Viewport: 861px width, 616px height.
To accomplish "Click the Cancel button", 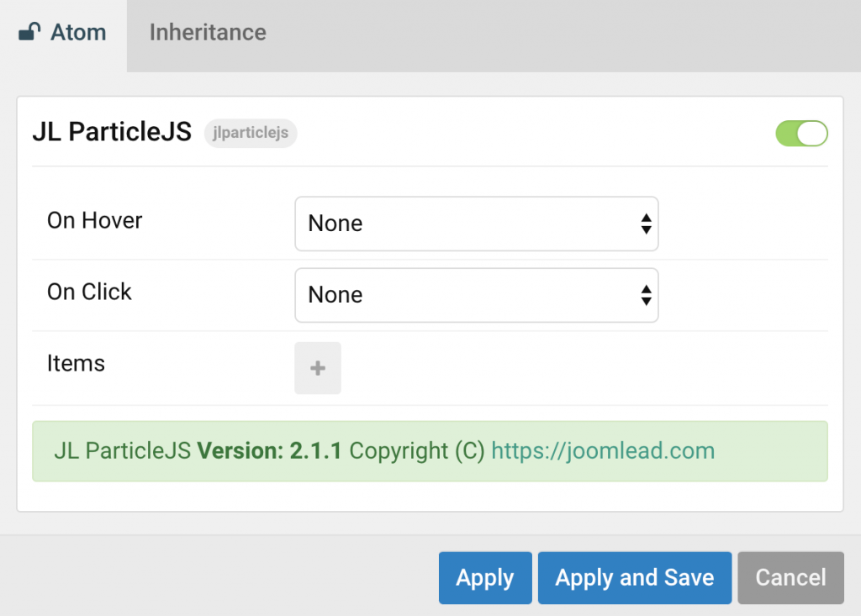I will (790, 577).
